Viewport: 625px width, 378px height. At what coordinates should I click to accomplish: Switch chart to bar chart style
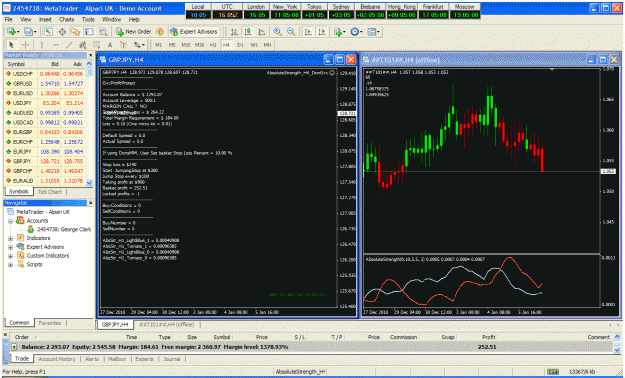coord(234,32)
